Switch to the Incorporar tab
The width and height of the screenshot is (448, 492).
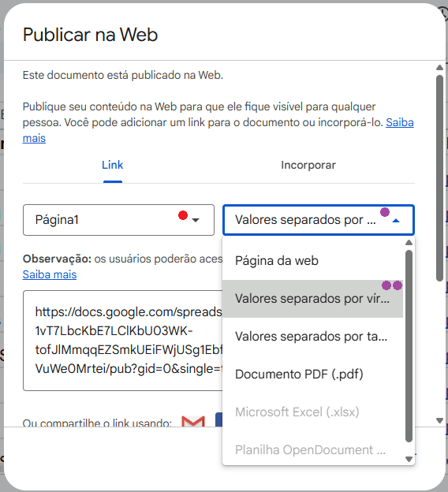(308, 165)
